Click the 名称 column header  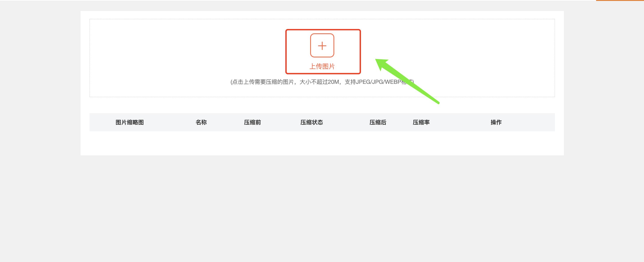click(201, 122)
